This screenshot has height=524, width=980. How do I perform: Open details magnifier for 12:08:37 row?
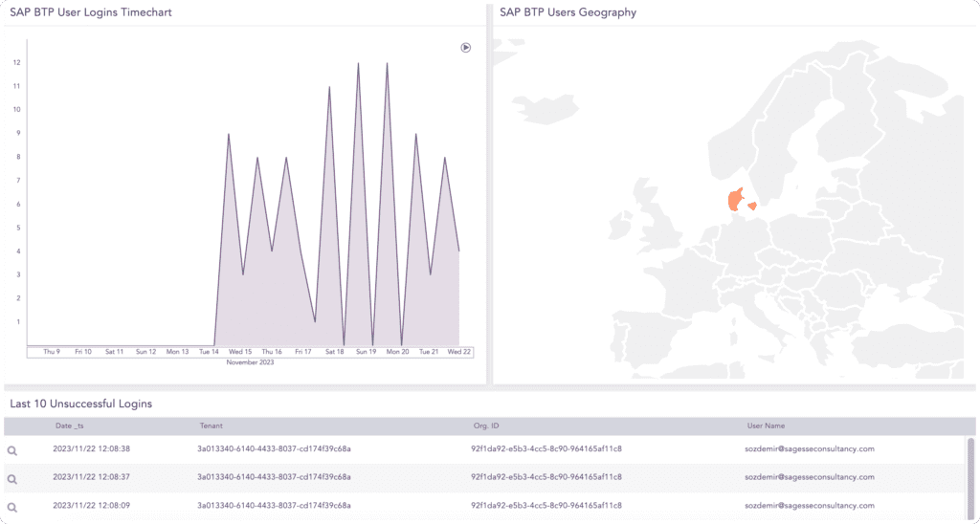tap(12, 479)
